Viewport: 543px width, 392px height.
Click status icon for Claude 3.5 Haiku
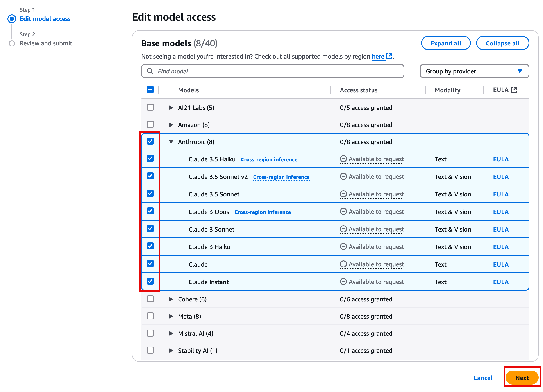343,159
